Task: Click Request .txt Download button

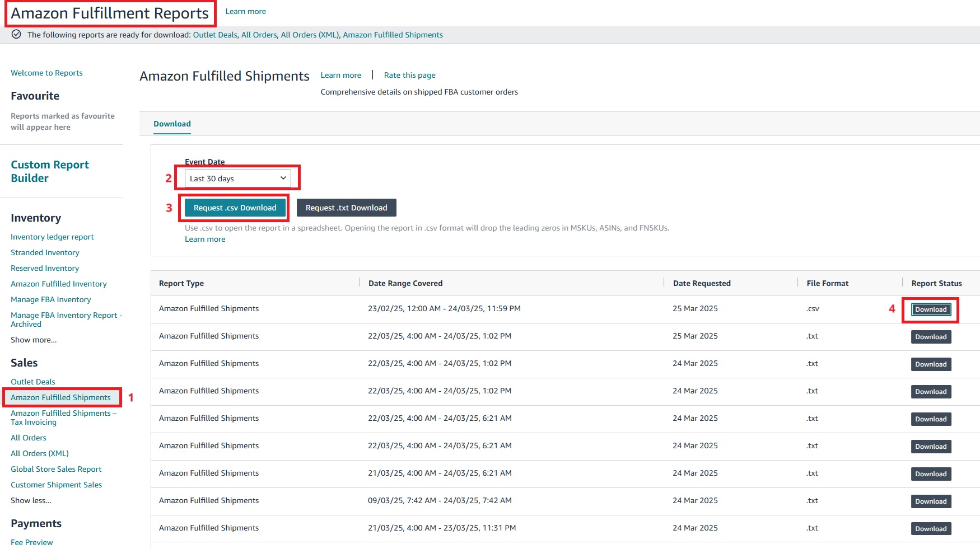Action: 346,208
